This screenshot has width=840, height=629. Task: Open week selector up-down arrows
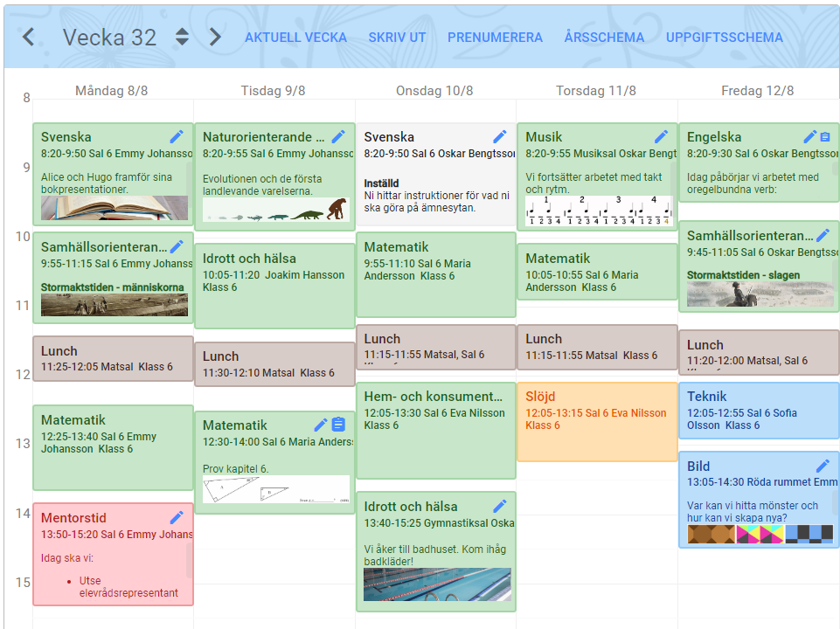pyautogui.click(x=182, y=37)
